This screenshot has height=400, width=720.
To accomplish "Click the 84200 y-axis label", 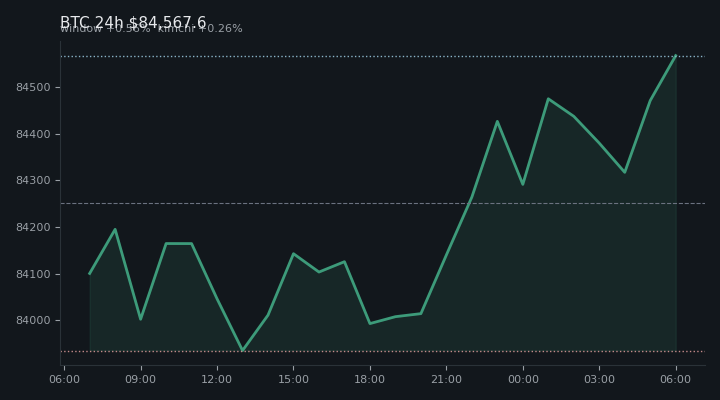I will (33, 227).
